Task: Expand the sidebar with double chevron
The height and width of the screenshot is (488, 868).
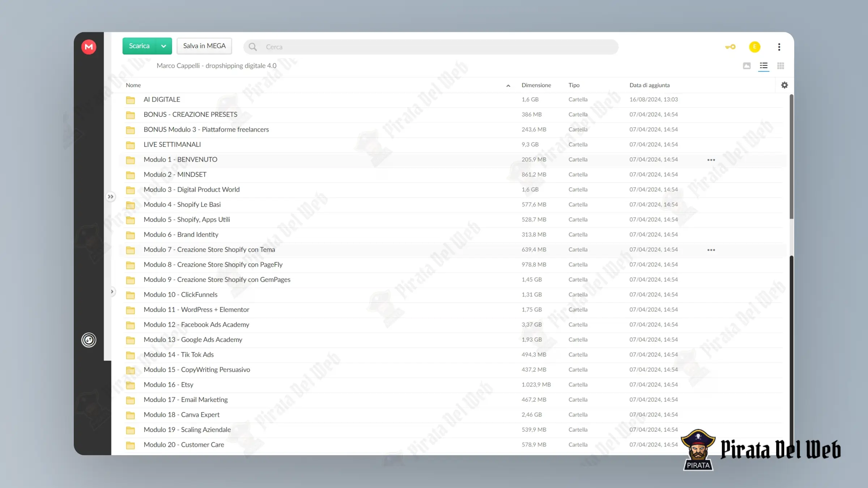Action: 111,197
